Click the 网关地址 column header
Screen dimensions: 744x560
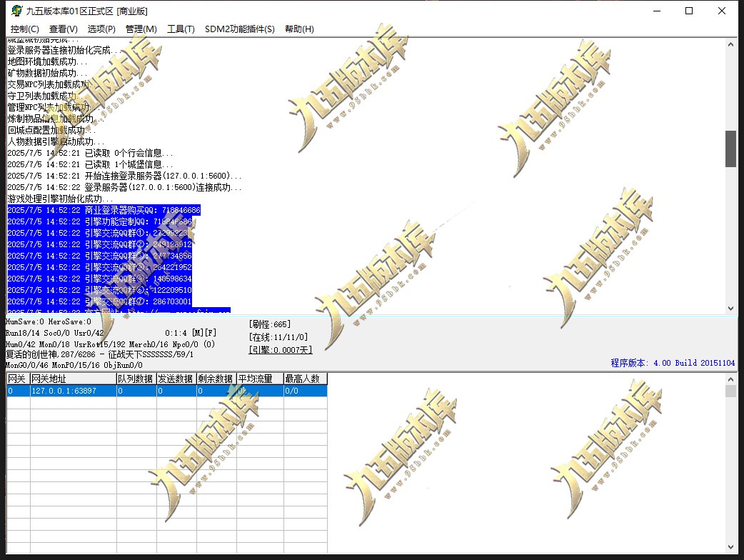coord(73,379)
